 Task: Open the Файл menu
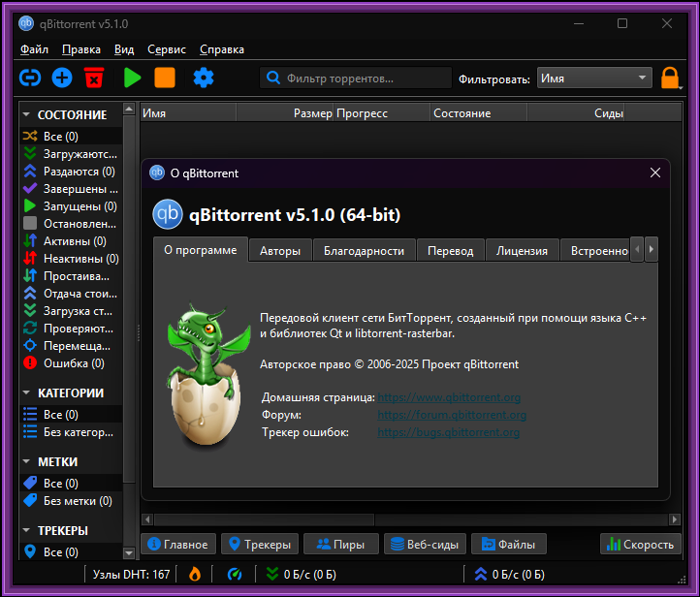(34, 49)
